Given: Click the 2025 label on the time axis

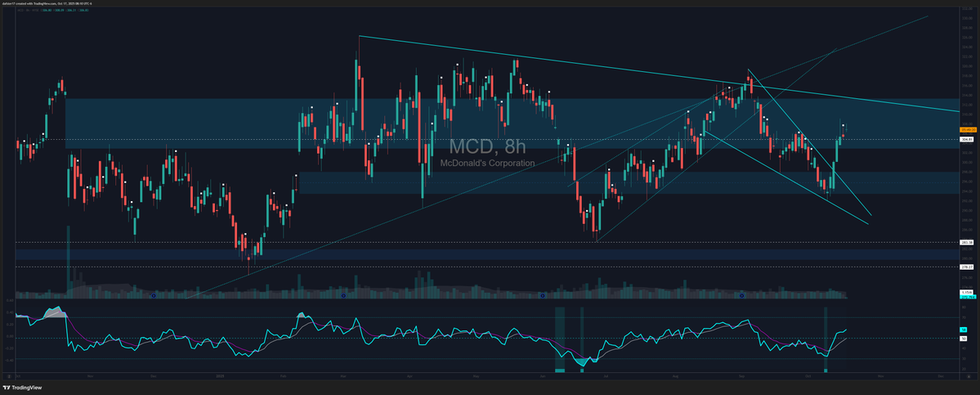Looking at the screenshot, I should [x=219, y=376].
